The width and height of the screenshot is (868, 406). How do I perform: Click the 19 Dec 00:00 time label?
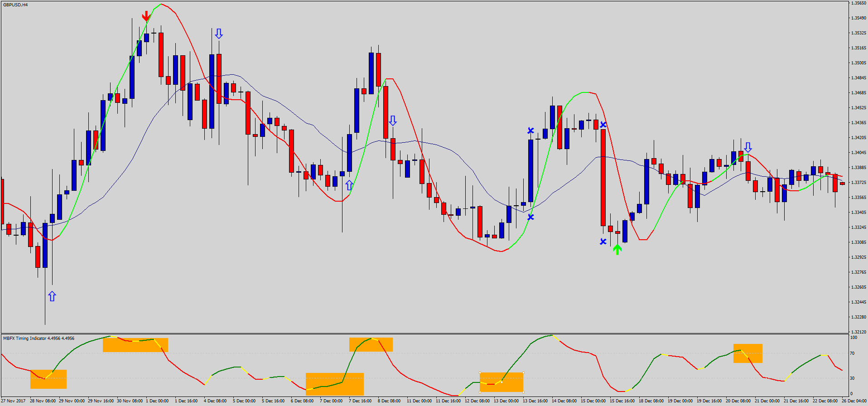tap(680, 401)
